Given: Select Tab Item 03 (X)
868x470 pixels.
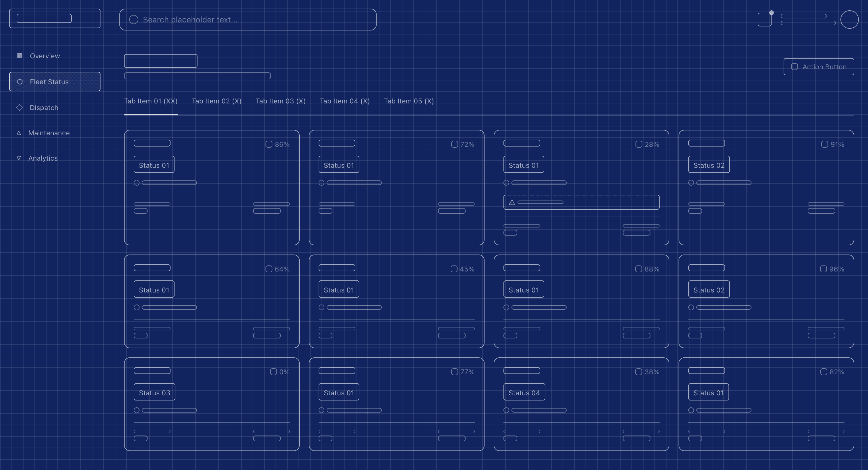Looking at the screenshot, I should [x=280, y=101].
